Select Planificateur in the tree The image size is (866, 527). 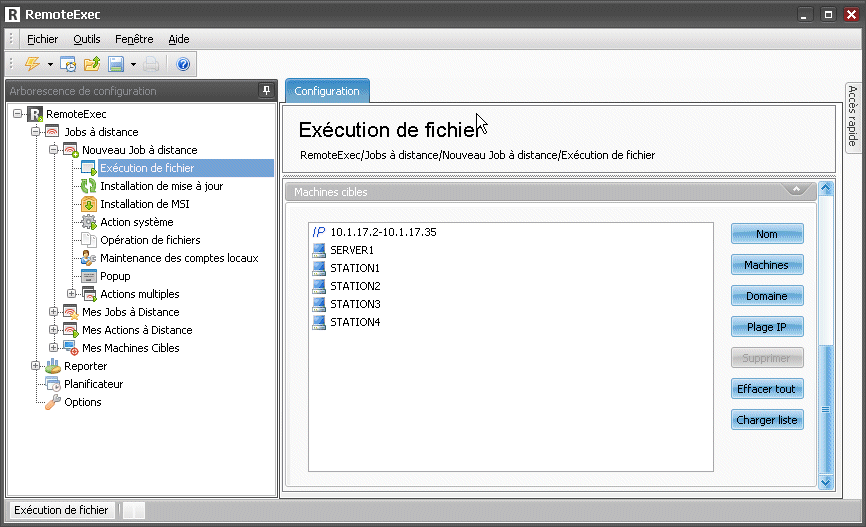tap(93, 384)
